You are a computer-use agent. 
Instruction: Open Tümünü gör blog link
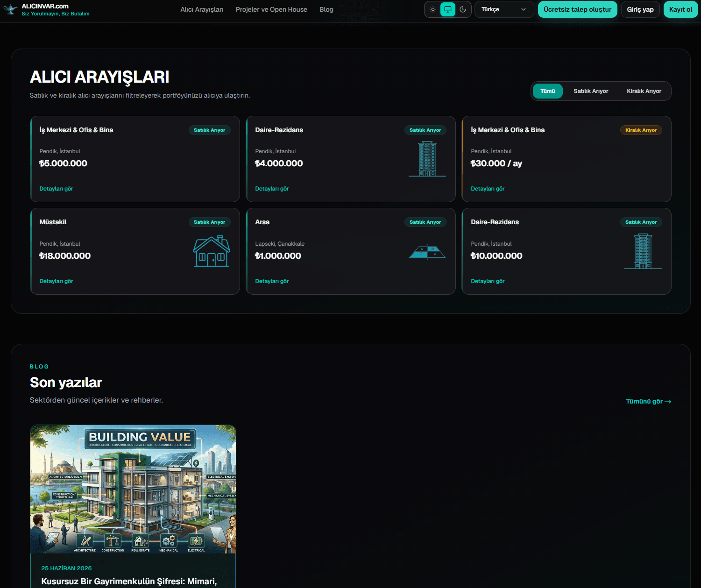[x=648, y=401]
